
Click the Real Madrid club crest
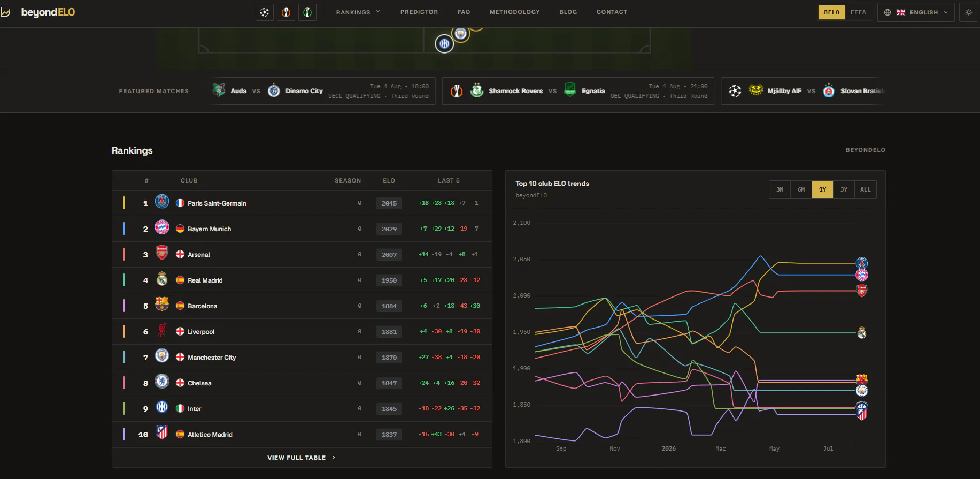coord(162,279)
